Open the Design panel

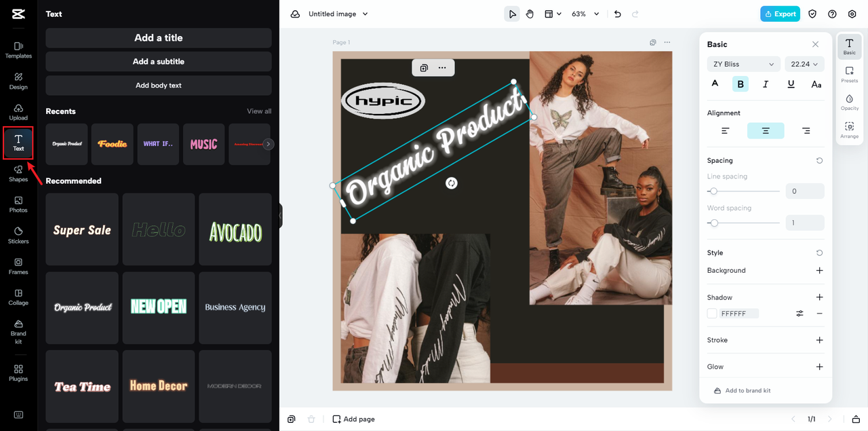click(x=18, y=81)
